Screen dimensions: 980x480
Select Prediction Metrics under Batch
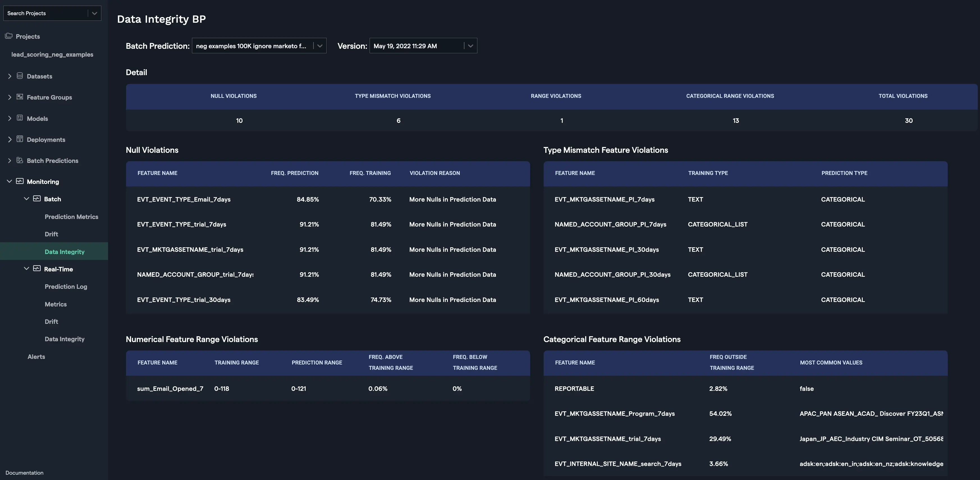(72, 216)
